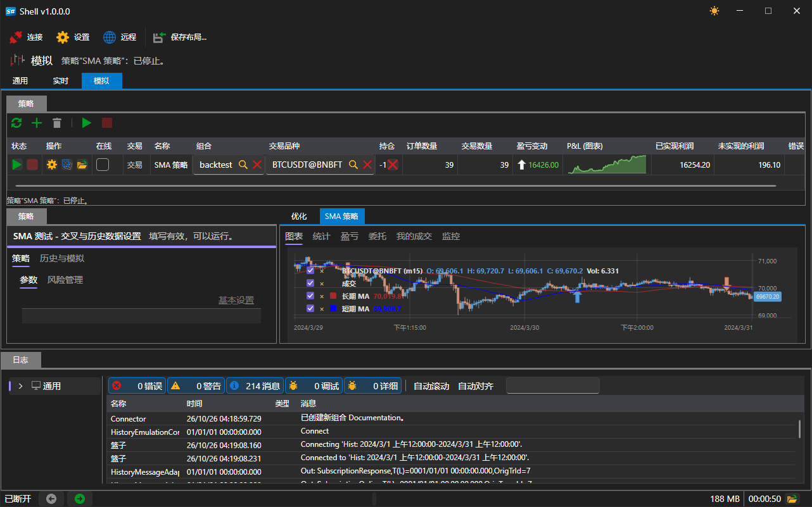Clear BTCUSDT@BNBFT with its red X
This screenshot has width=812, height=507.
click(367, 165)
